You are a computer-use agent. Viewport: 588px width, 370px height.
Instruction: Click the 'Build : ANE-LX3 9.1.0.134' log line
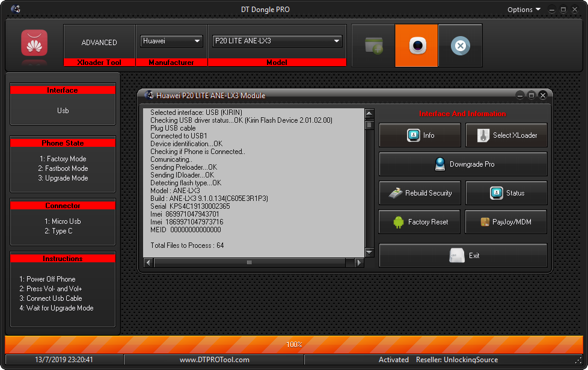click(209, 198)
